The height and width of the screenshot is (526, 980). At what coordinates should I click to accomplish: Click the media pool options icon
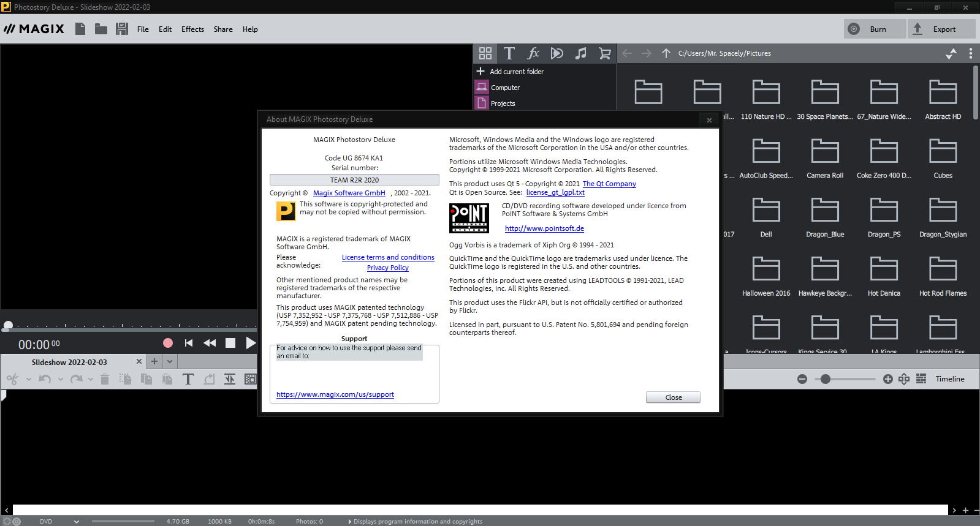pyautogui.click(x=951, y=53)
